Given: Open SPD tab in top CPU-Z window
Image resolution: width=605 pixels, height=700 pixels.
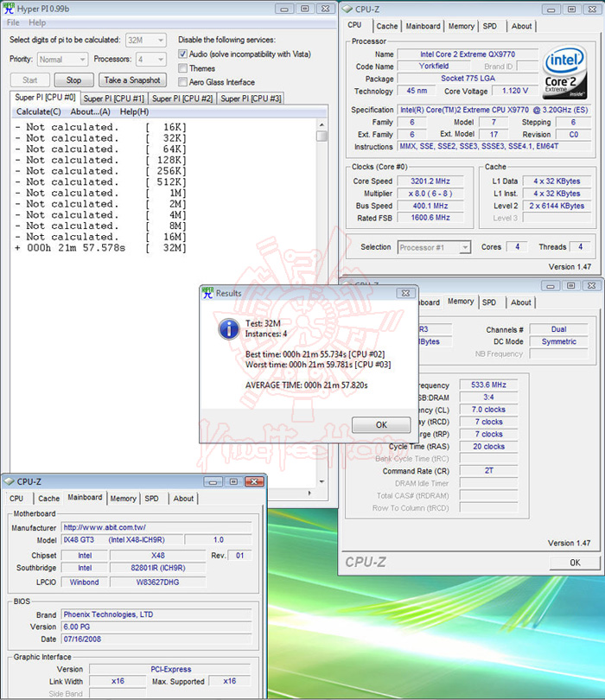Looking at the screenshot, I should click(x=490, y=26).
